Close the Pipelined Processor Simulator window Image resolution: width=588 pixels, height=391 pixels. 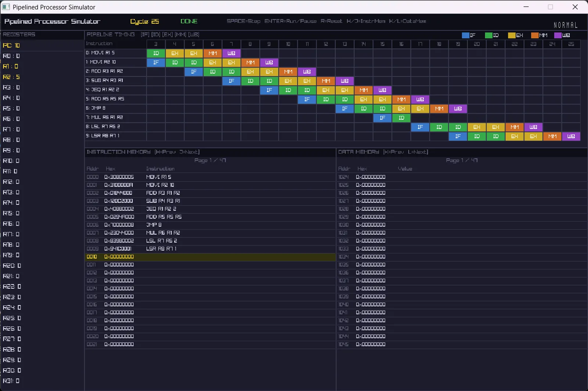575,7
